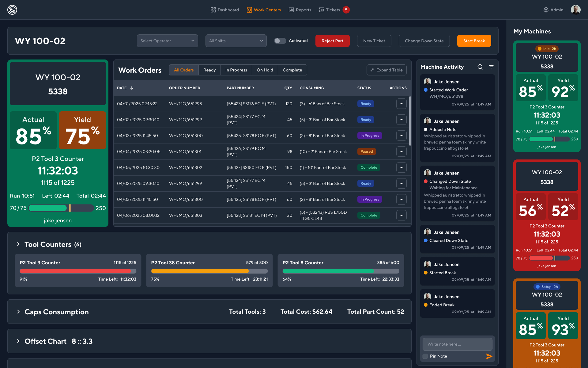Open the Select Operator dropdown
The width and height of the screenshot is (588, 368).
tap(167, 41)
